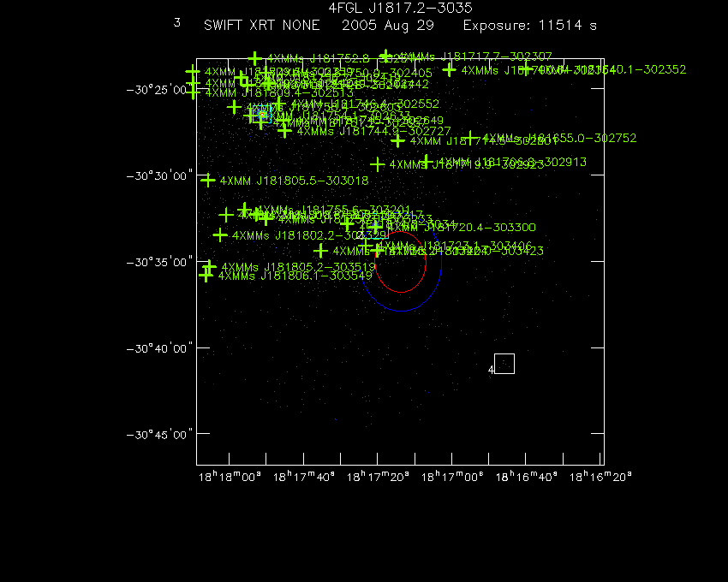Click the cross marker for 4XMM J181805.5-303018
Image resolution: width=728 pixels, height=582 pixels.
click(x=208, y=180)
